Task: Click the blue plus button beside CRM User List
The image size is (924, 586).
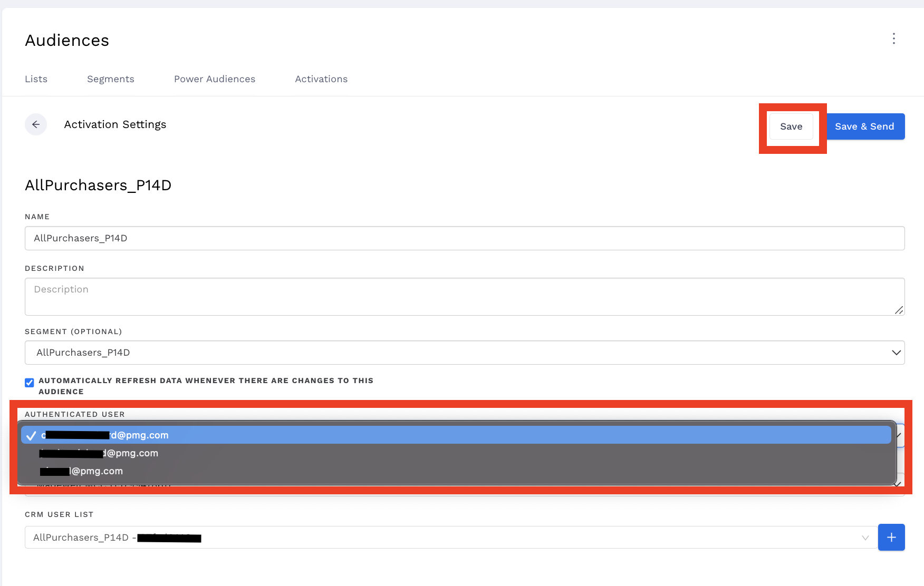Action: click(891, 537)
